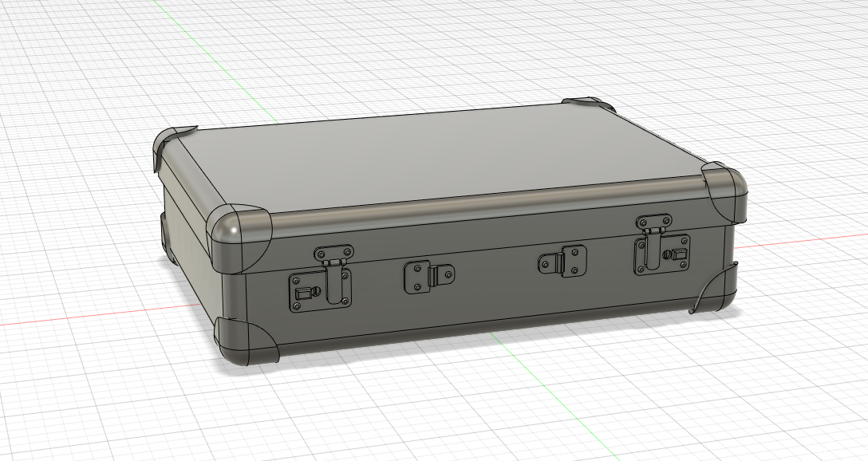The height and width of the screenshot is (461, 868).
Task: Select the back-right top corner protector
Action: coord(590,105)
